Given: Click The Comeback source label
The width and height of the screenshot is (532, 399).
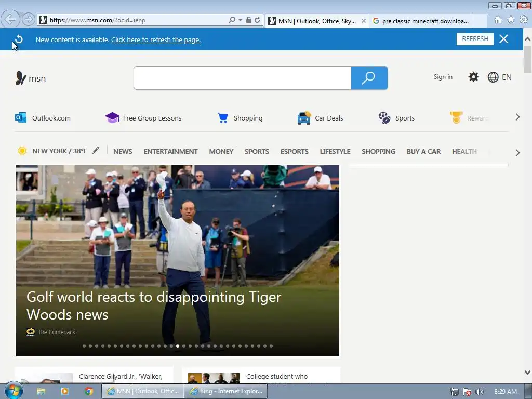Looking at the screenshot, I should [x=57, y=332].
